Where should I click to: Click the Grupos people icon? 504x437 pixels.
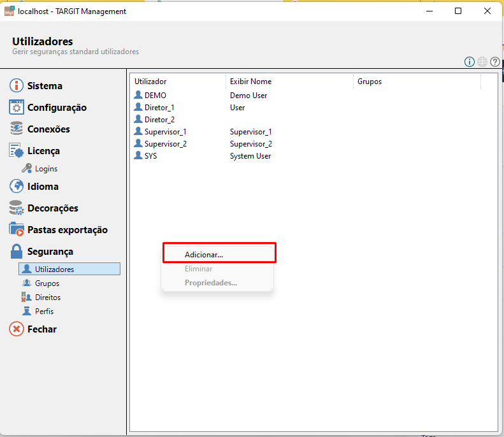[x=27, y=283]
